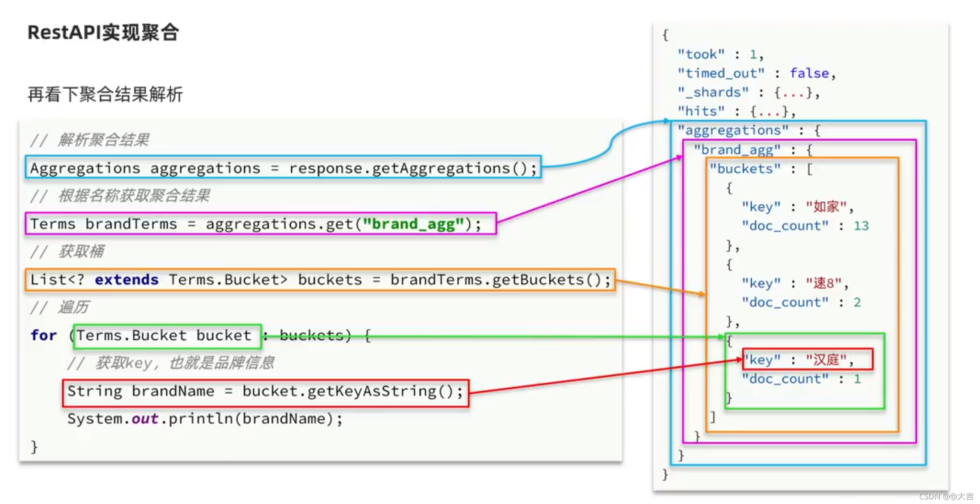Click the comment "// 解析聚合结果"
The width and height of the screenshot is (980, 504).
pos(89,140)
